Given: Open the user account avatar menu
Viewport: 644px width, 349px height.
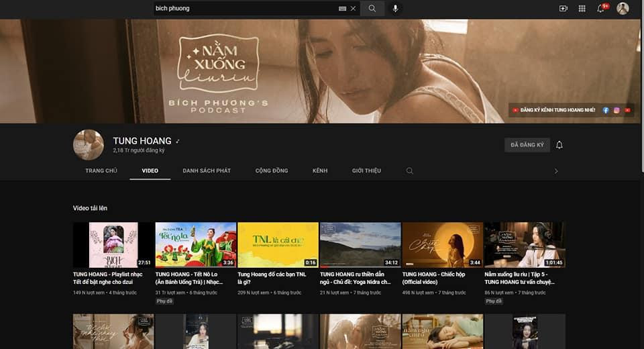Looking at the screenshot, I should pyautogui.click(x=623, y=9).
